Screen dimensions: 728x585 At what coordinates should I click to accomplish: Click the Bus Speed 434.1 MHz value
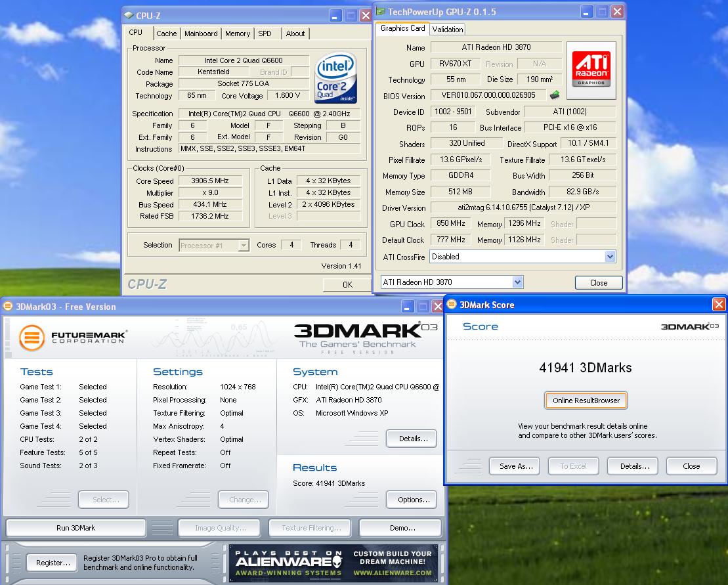[x=210, y=204]
